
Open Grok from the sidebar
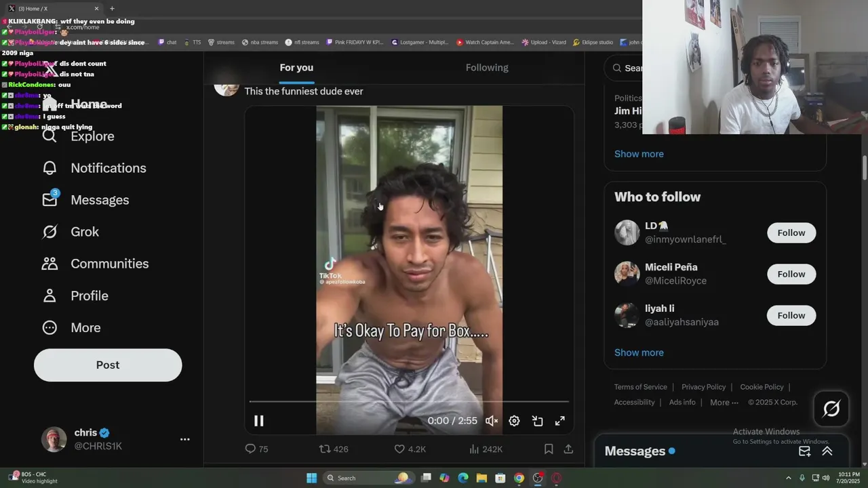pyautogui.click(x=71, y=232)
